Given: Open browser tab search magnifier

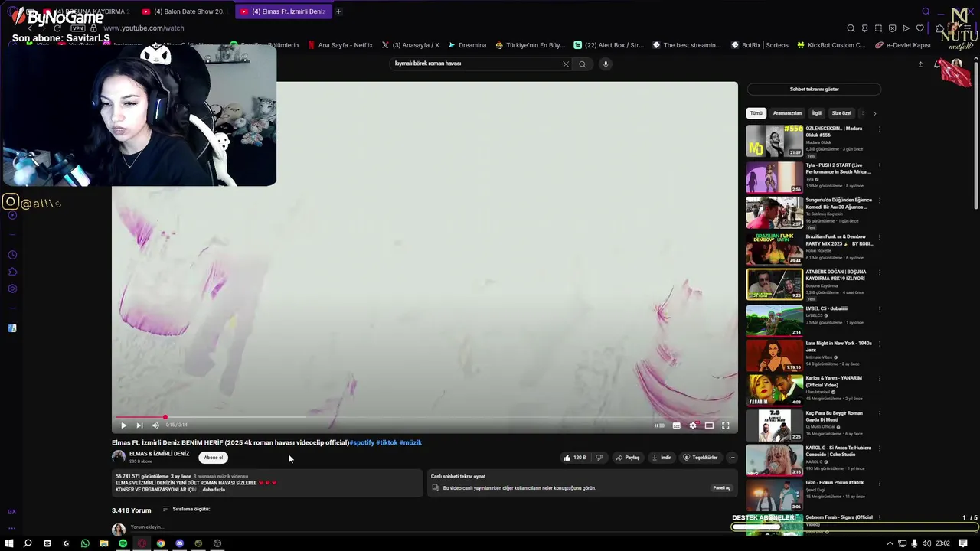Looking at the screenshot, I should [926, 11].
